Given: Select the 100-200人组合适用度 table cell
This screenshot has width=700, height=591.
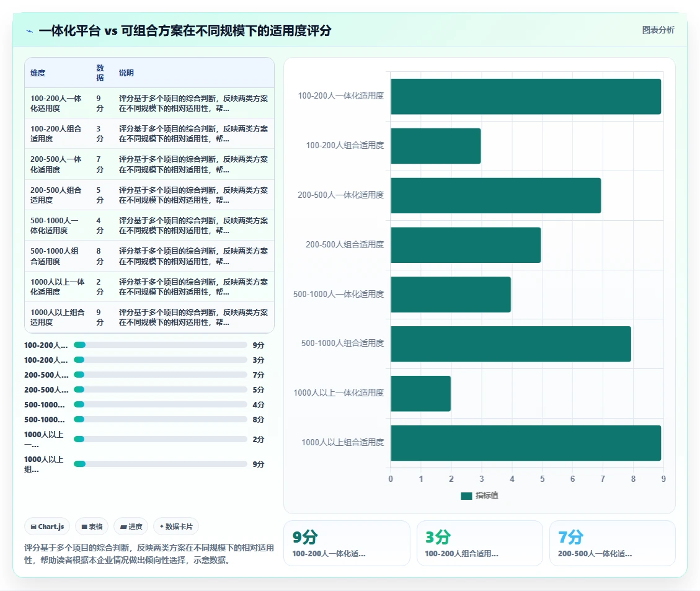Looking at the screenshot, I should [x=57, y=133].
